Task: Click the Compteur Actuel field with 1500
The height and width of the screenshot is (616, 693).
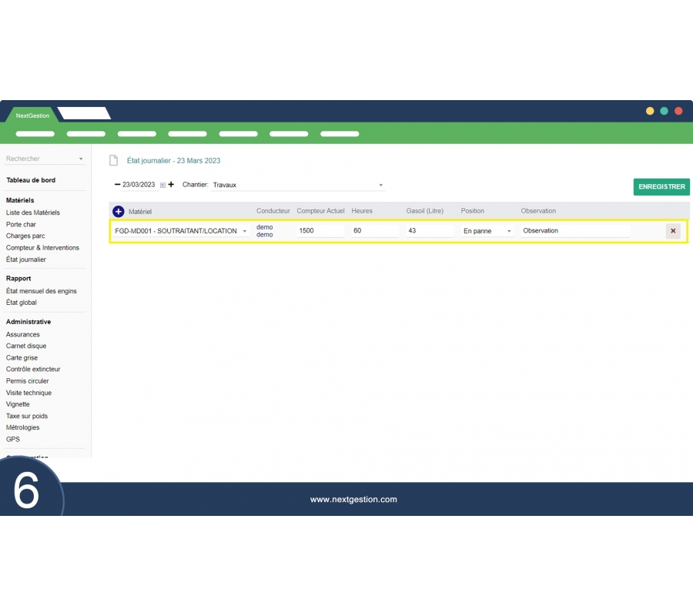Action: click(x=320, y=231)
